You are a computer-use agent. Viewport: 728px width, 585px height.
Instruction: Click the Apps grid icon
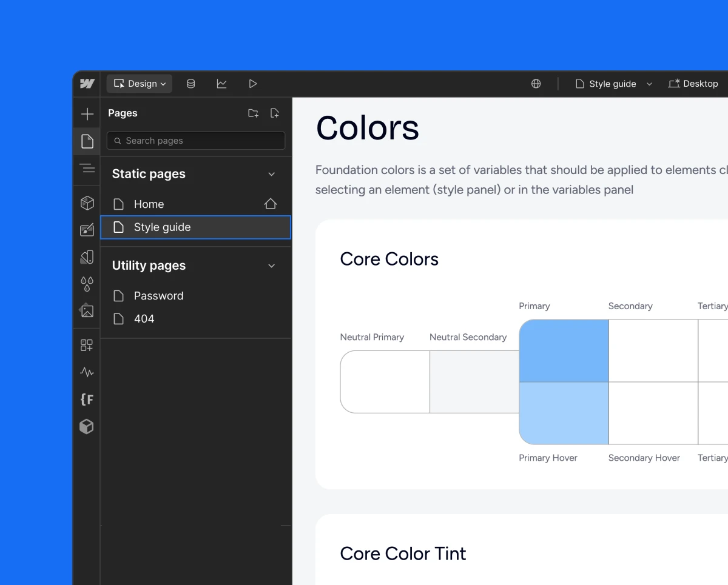[87, 345]
